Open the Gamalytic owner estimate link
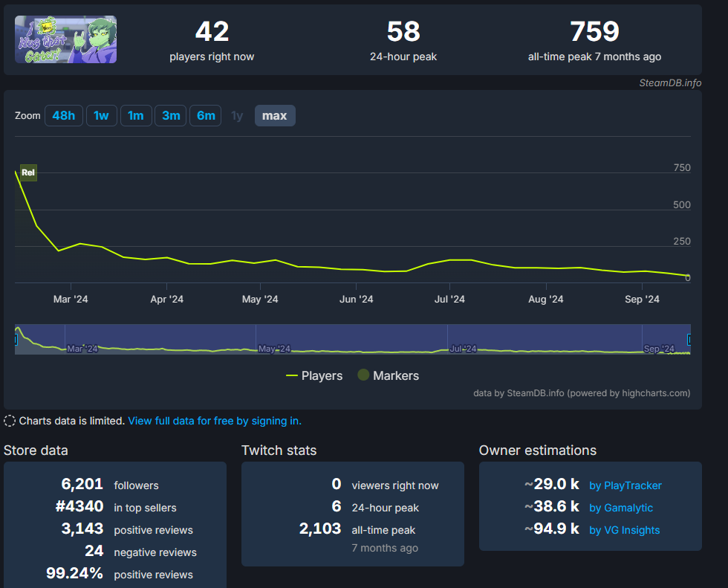The height and width of the screenshot is (588, 728). [621, 508]
